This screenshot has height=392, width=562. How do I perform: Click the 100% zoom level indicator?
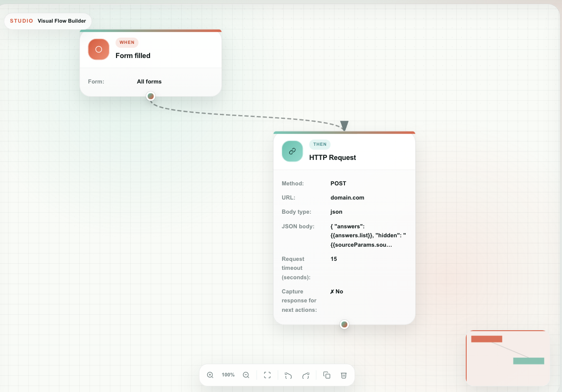pos(228,375)
